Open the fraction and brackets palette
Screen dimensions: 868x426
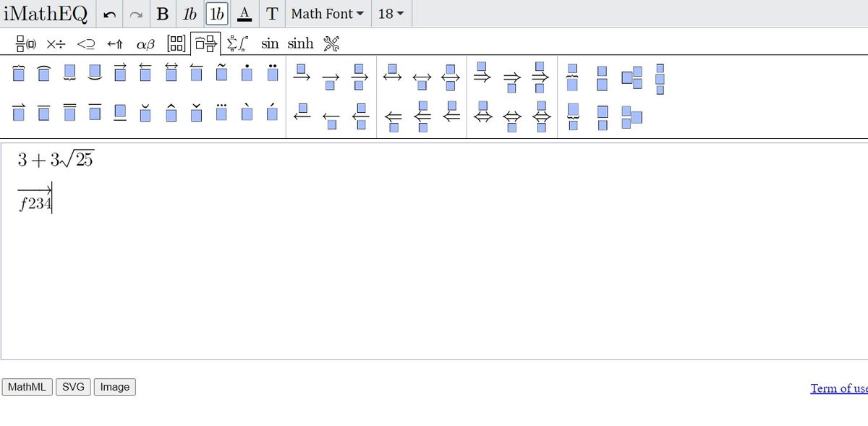tap(25, 43)
